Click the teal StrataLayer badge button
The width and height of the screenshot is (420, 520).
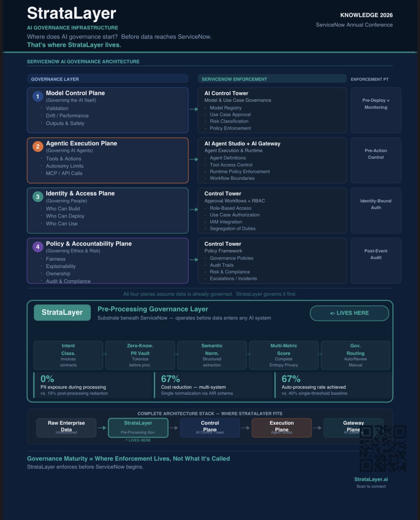(x=62, y=312)
